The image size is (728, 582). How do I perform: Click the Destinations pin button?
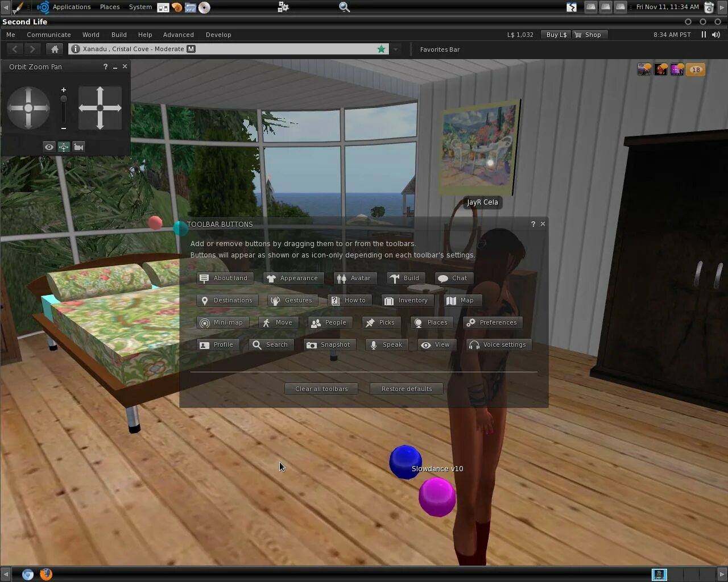[227, 301]
